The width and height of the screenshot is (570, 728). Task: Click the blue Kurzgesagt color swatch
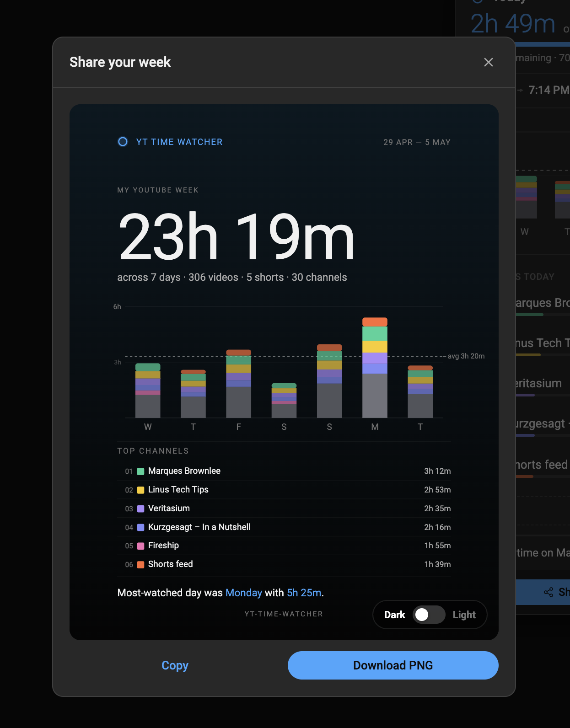pyautogui.click(x=141, y=528)
